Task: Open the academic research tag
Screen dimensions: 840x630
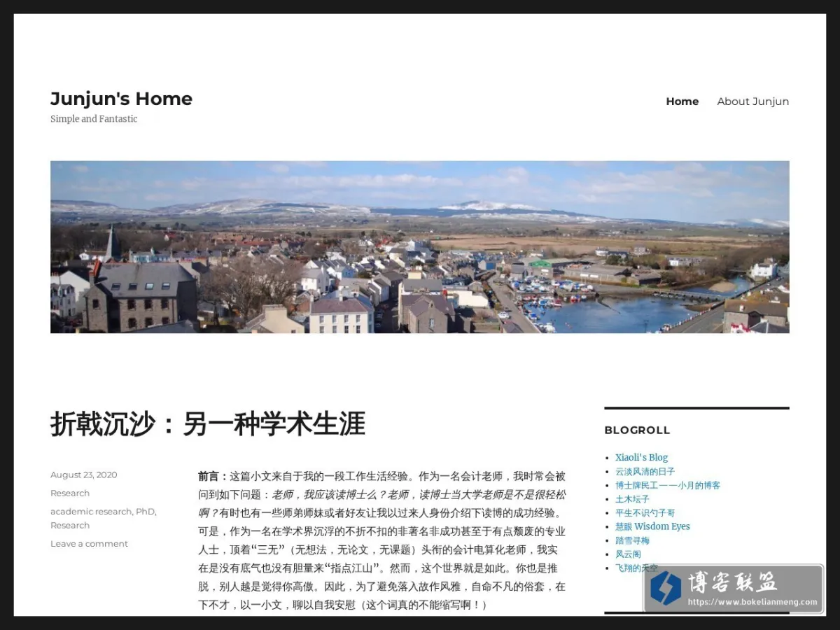Action: [91, 512]
